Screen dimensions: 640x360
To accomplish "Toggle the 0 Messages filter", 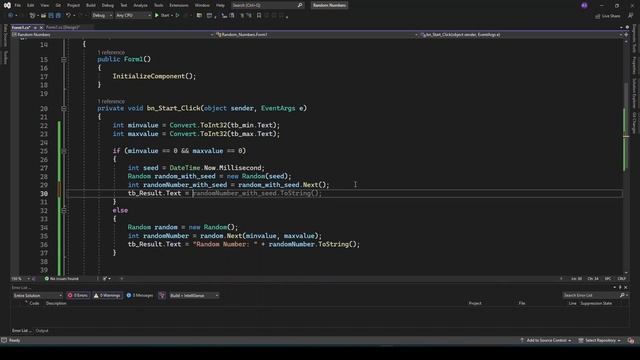I will click(x=140, y=296).
